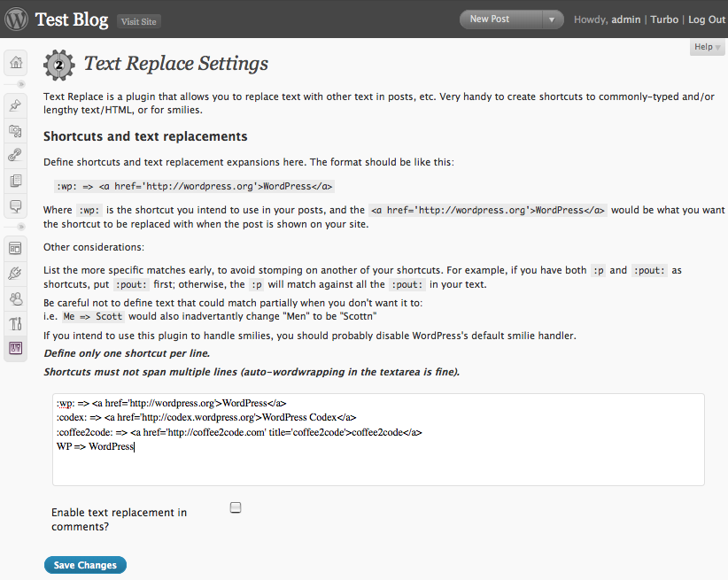Open the Plugins plug icon in sidebar

point(16,274)
